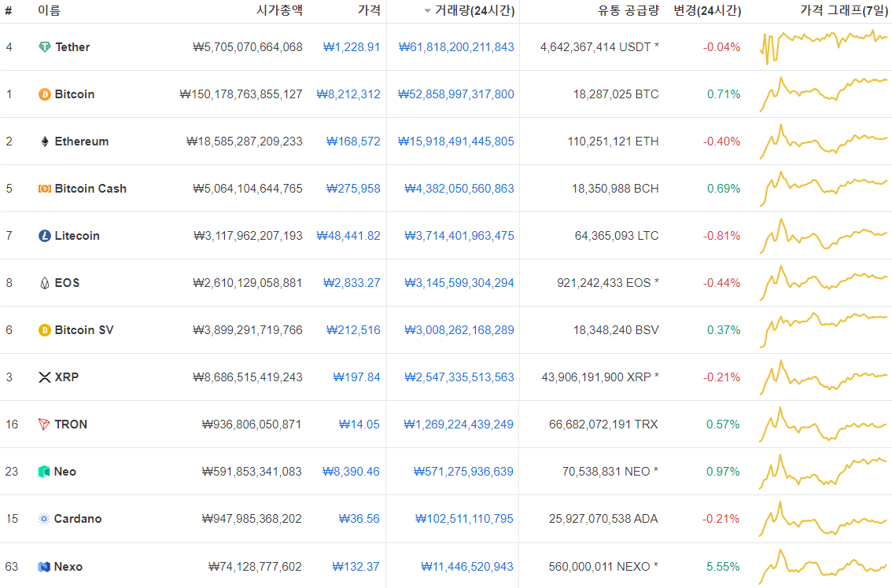The width and height of the screenshot is (892, 588).
Task: Click the 가격 그래프(7일) column header
Action: tap(844, 10)
